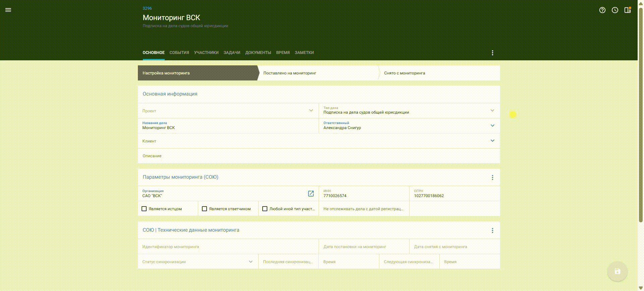Open the header three-dot options menu
This screenshot has height=291, width=644.
tap(492, 53)
